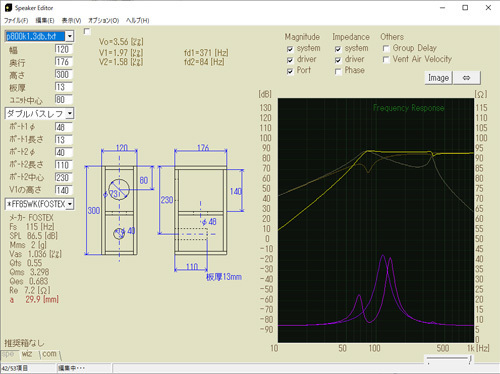Image resolution: width=500 pixels, height=374 pixels.
Task: Switch to the wiz tab
Action: click(x=27, y=354)
